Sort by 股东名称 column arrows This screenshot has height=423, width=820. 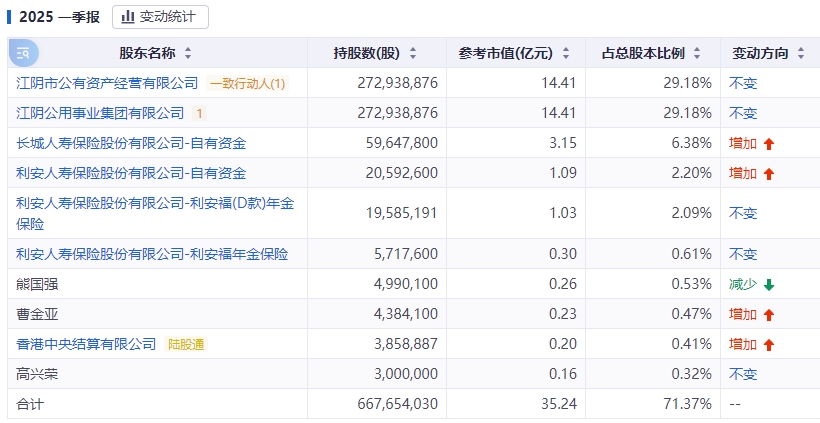click(188, 53)
